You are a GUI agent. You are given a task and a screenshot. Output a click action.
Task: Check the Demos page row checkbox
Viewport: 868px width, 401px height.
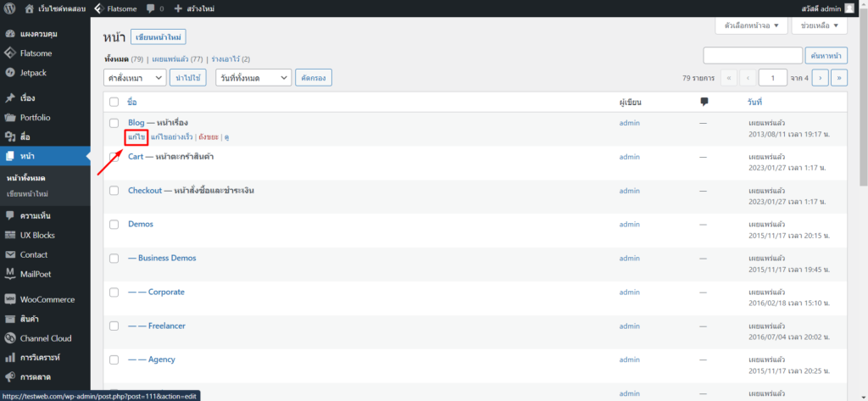pyautogui.click(x=114, y=225)
